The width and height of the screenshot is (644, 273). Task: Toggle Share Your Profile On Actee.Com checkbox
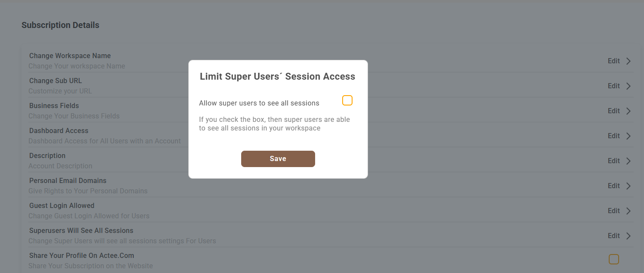point(613,259)
